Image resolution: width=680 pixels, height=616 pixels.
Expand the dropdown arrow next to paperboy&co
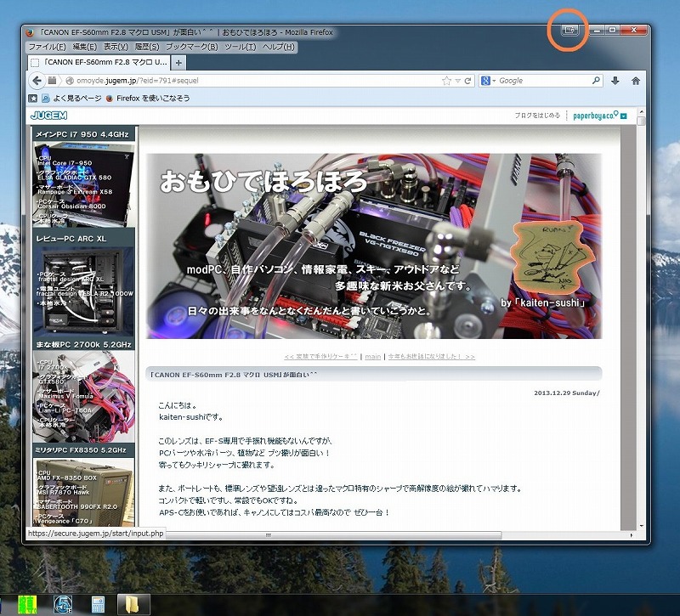(x=624, y=116)
